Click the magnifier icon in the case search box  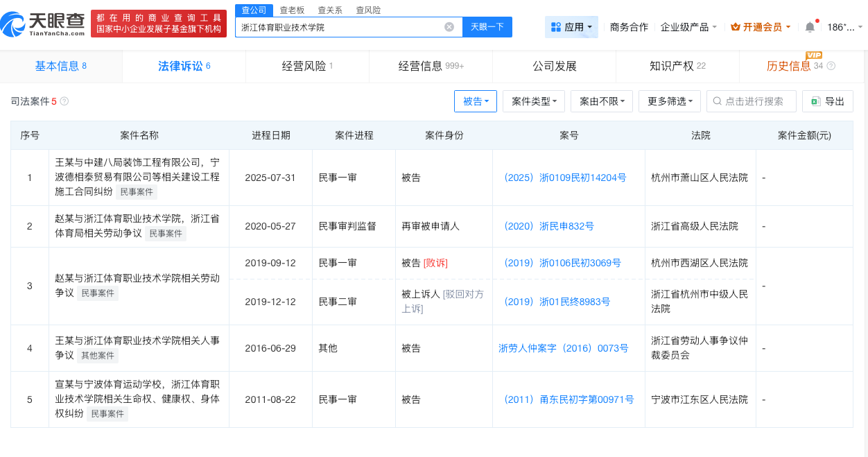click(x=716, y=101)
